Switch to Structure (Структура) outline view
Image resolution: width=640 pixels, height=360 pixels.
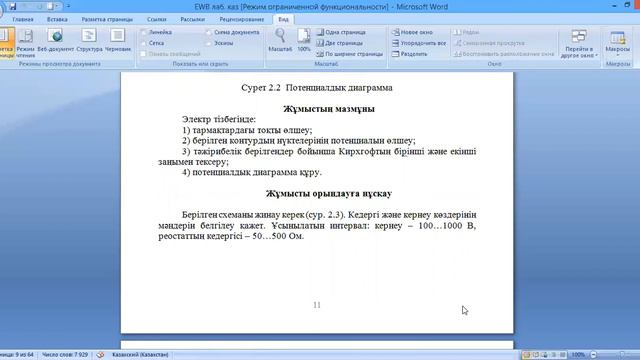[89, 41]
